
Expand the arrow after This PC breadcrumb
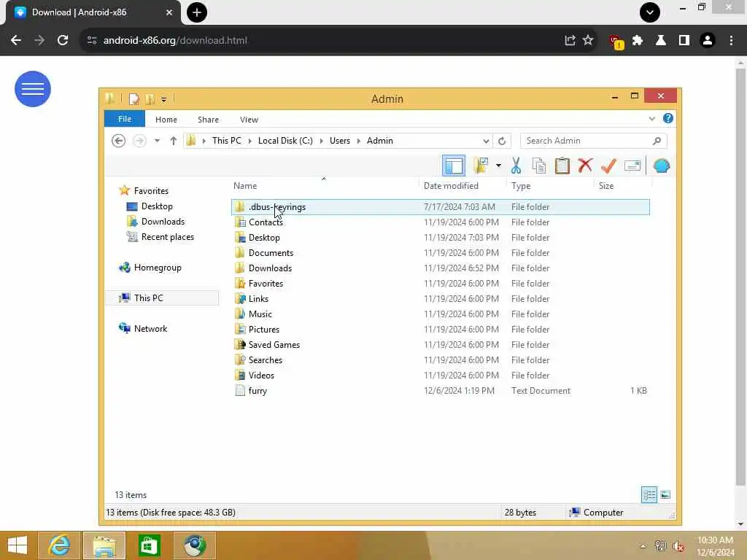tap(249, 141)
